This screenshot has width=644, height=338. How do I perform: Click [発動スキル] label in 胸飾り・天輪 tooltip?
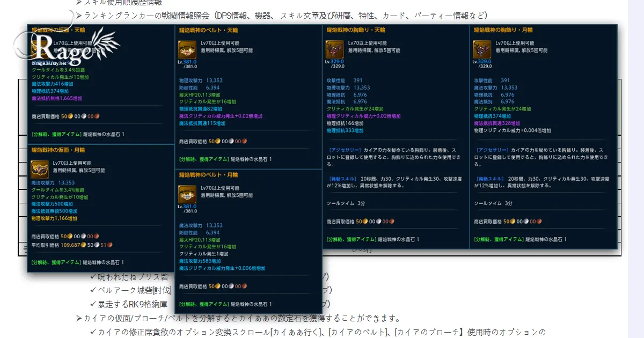click(x=341, y=179)
